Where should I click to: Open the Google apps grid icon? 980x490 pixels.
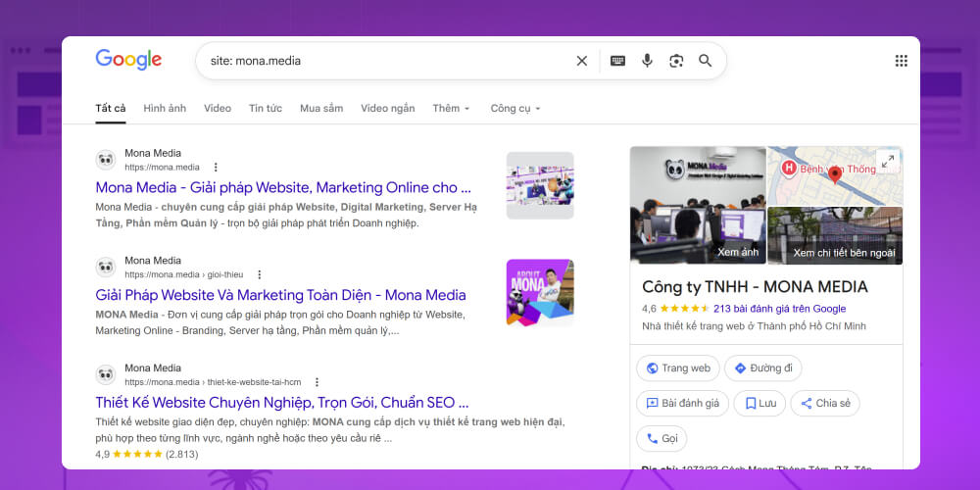tap(901, 61)
